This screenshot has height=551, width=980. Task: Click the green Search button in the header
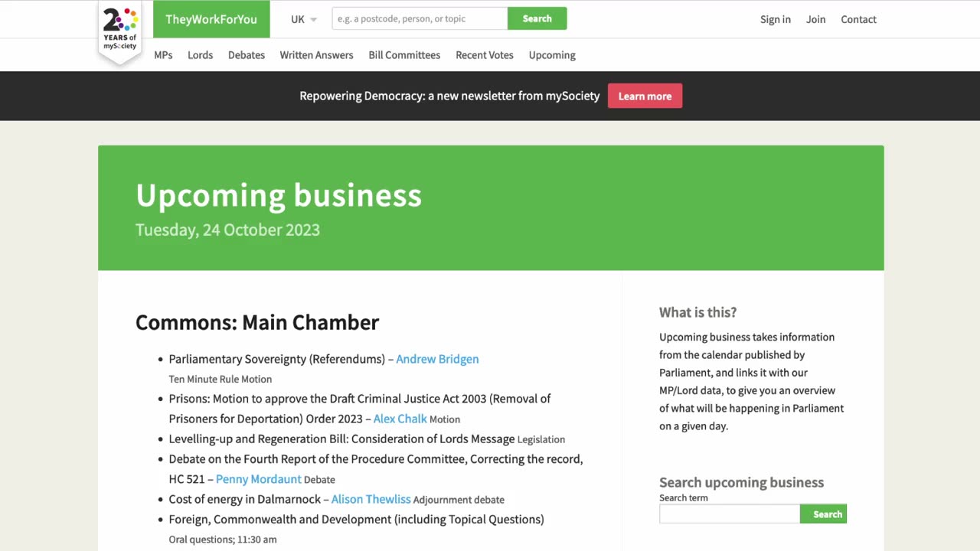537,18
